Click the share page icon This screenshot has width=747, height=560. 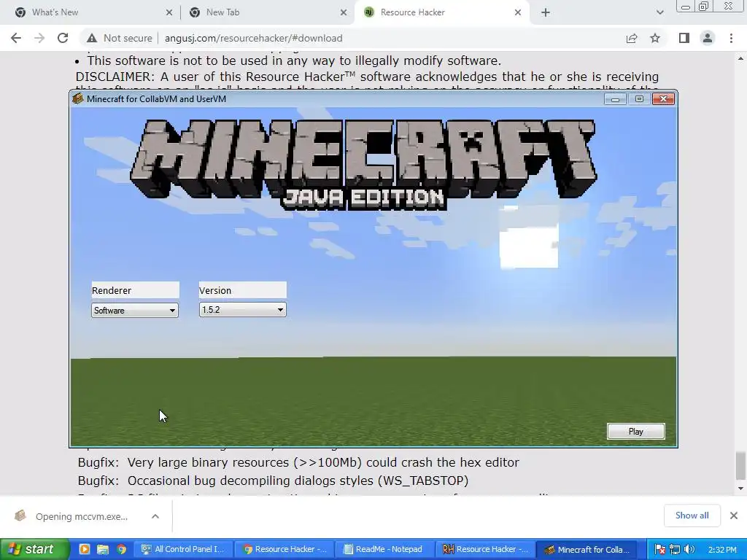coord(632,38)
